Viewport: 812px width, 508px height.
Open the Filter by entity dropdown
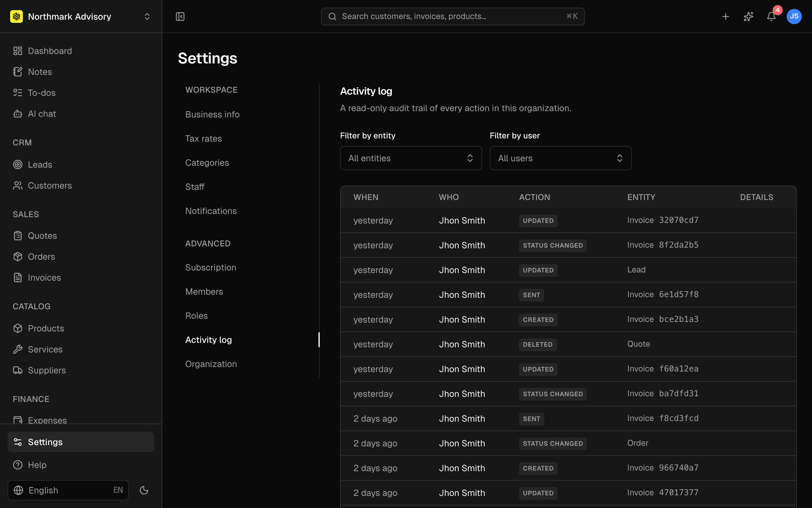tap(411, 158)
